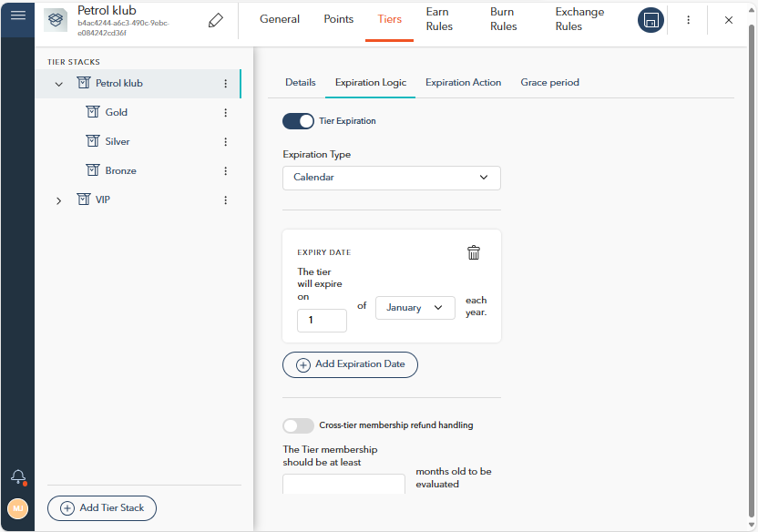Enable Cross-tier membership refund handling toggle
This screenshot has height=532, width=758.
pyautogui.click(x=298, y=425)
